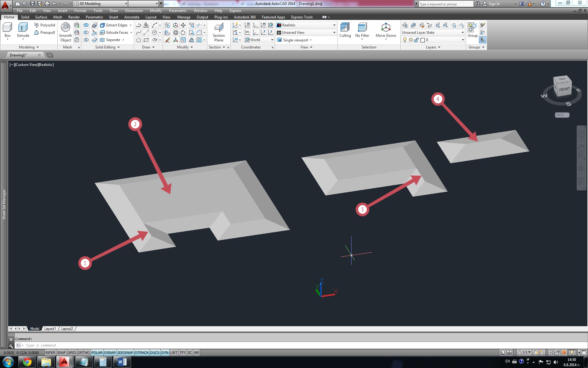Toggle SNAP mode in the status bar

(x=61, y=353)
